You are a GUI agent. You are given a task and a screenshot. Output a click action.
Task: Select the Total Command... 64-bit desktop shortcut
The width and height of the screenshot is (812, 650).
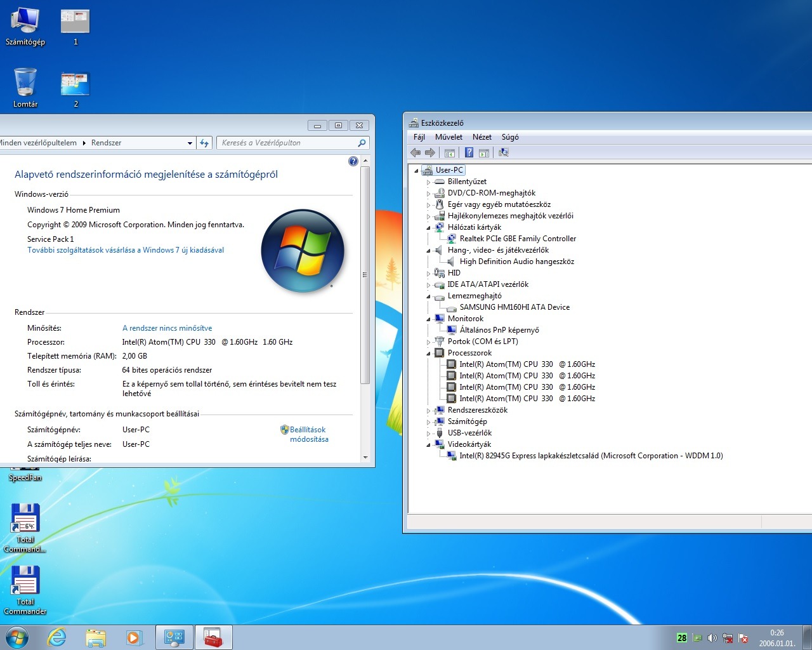[25, 528]
